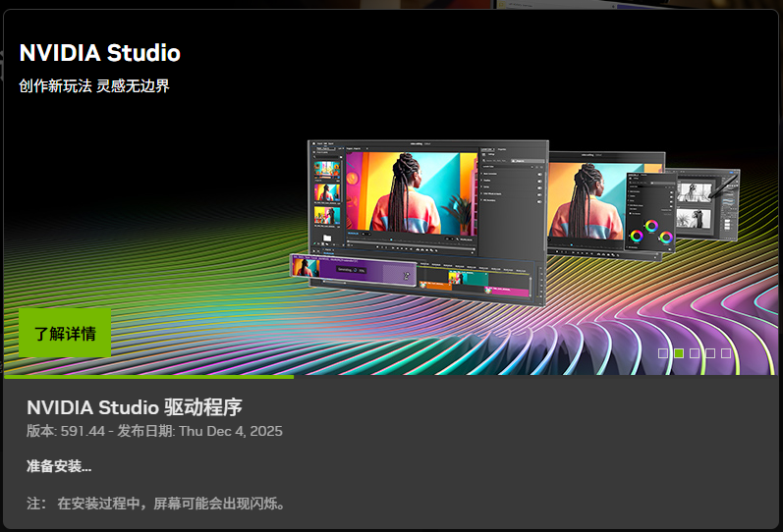Select the fifth carousel slide indicator
Viewport: 783px width, 532px height.
[x=726, y=353]
